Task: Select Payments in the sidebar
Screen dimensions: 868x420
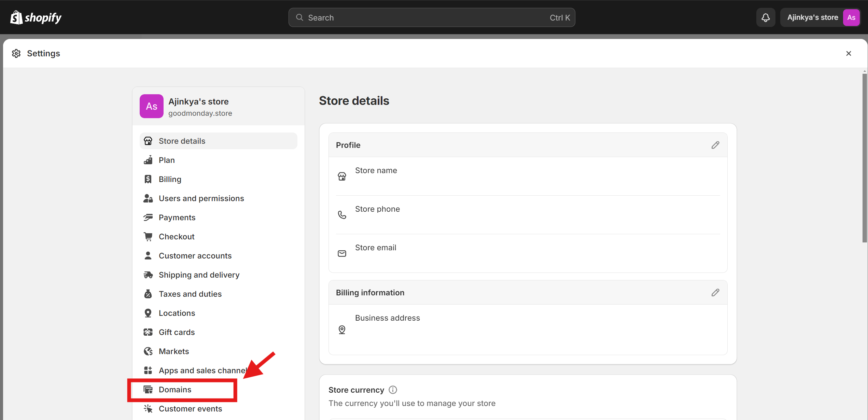Action: tap(218, 218)
